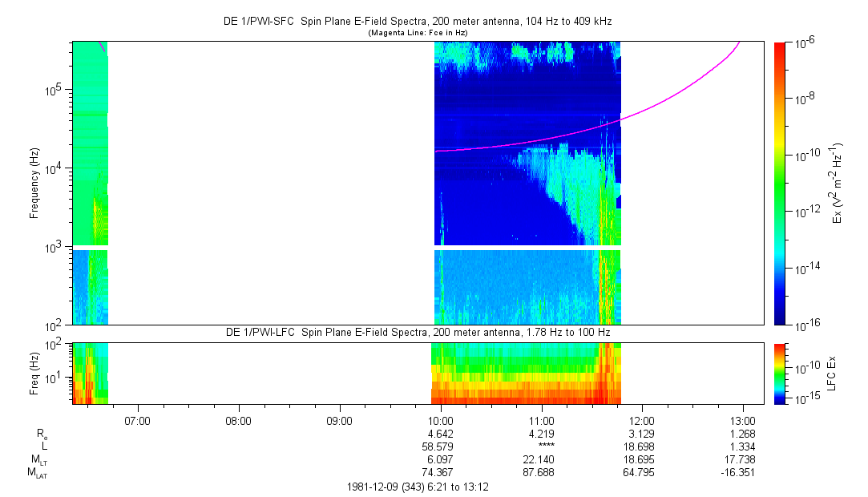Click the 87.688 MLAT value
The width and height of the screenshot is (868, 497).
tap(541, 473)
